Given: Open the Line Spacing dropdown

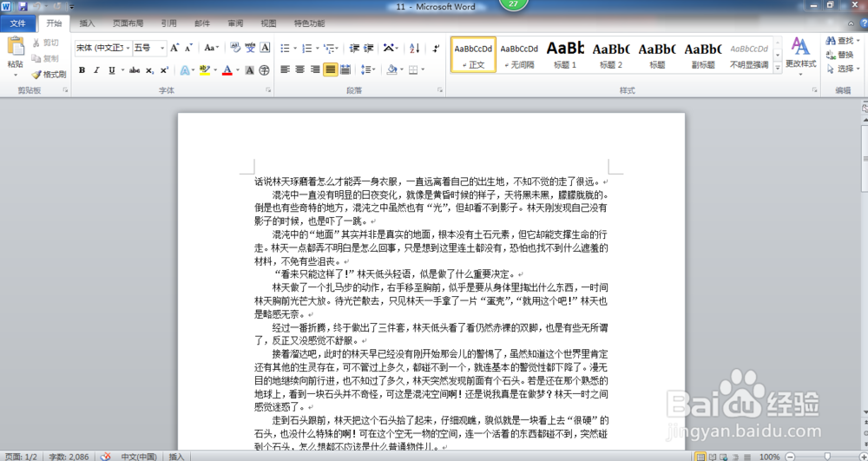Looking at the screenshot, I should coord(367,69).
